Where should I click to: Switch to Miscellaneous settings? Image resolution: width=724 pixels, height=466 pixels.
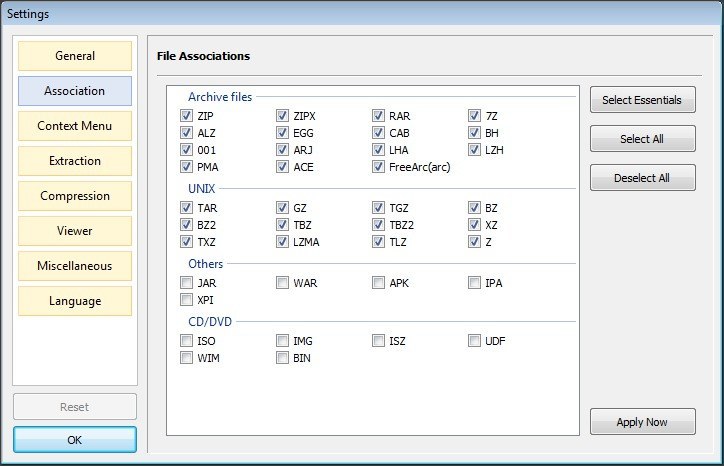(x=75, y=266)
